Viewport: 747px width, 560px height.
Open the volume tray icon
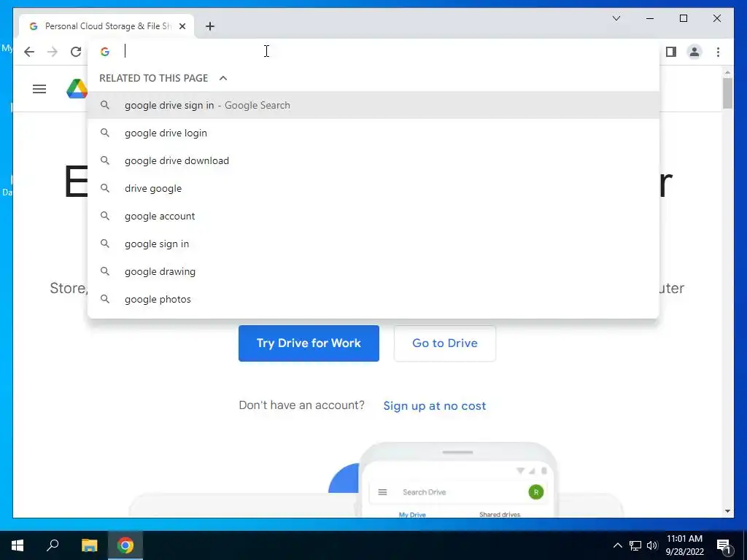[x=652, y=545]
